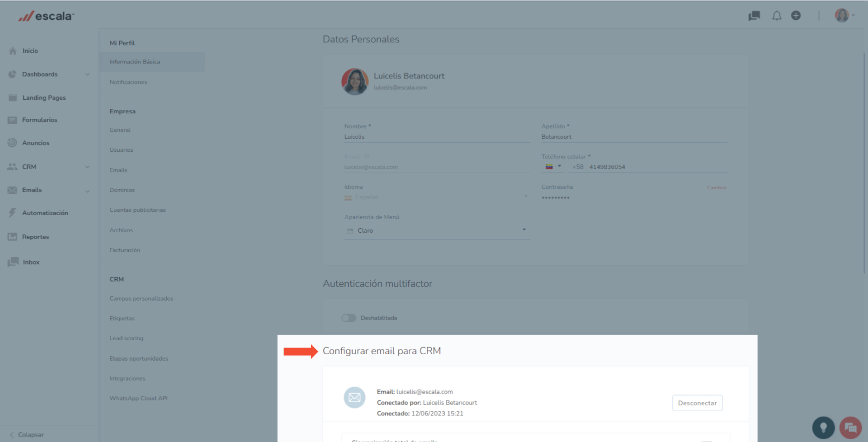
Task: Click the lightbulb help button
Action: [x=823, y=428]
